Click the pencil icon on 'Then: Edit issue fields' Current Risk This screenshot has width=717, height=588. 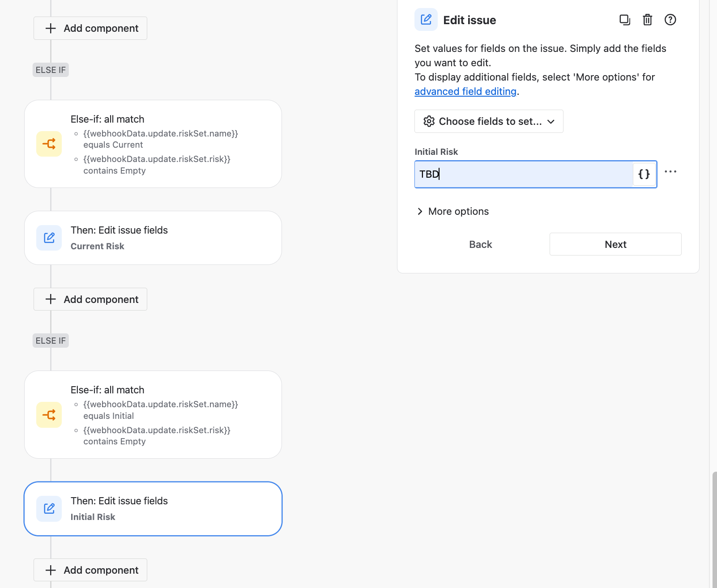[x=49, y=238]
